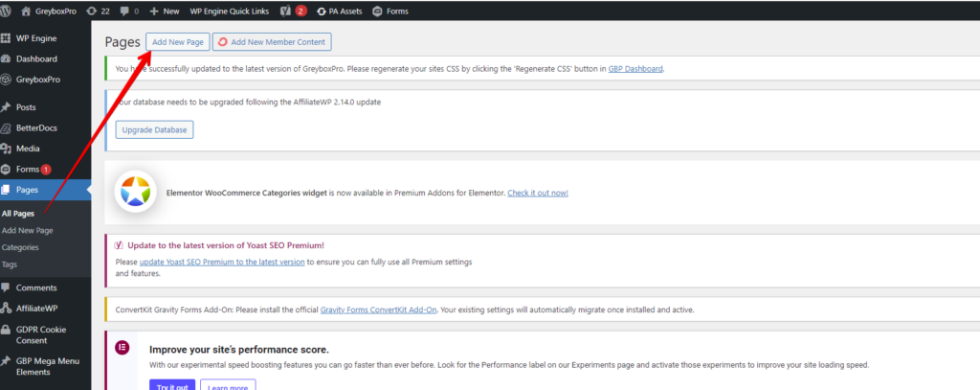Open the Yoast SEO icon in admin bar
The image size is (980, 390).
pos(285,11)
